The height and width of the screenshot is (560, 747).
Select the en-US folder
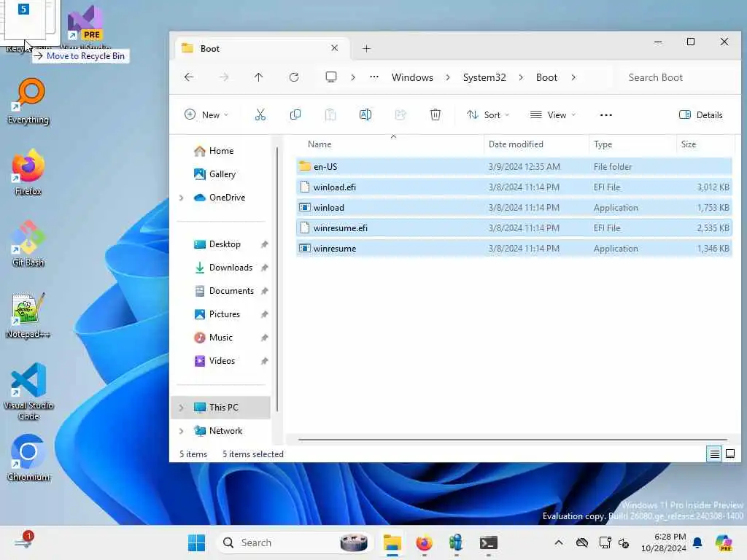point(514,167)
